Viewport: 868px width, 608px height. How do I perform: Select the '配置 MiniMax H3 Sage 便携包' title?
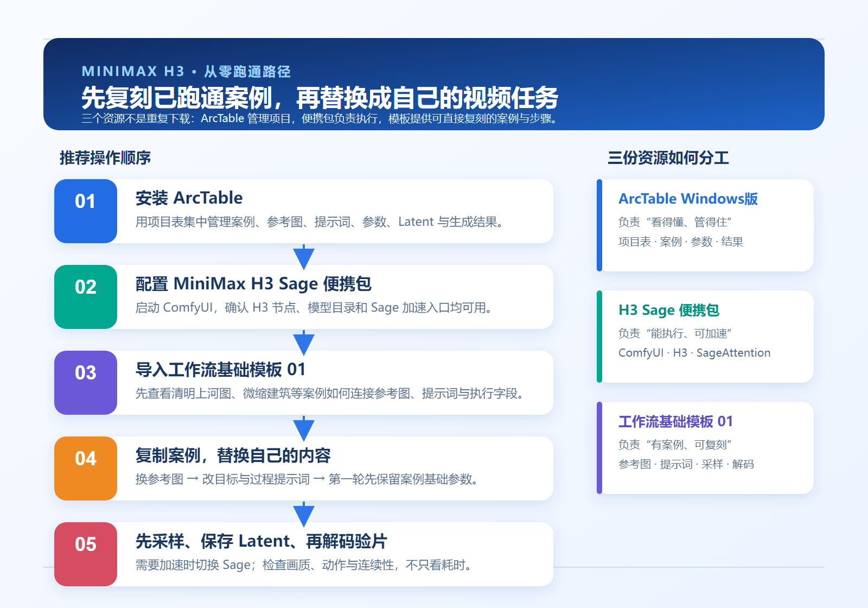pyautogui.click(x=253, y=284)
